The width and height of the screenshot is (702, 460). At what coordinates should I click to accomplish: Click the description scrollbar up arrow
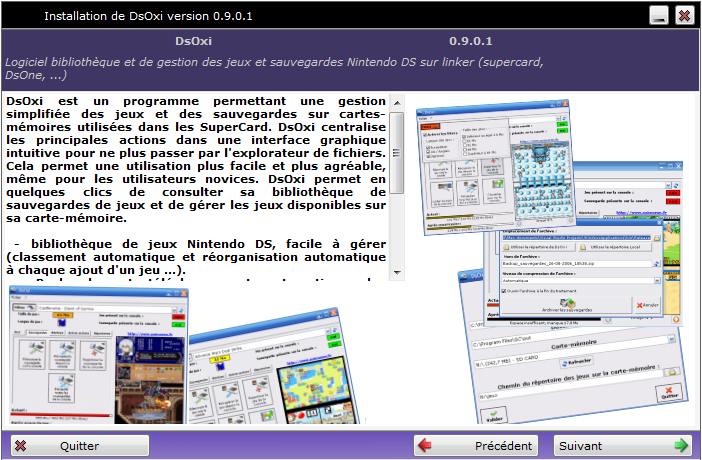click(x=397, y=103)
